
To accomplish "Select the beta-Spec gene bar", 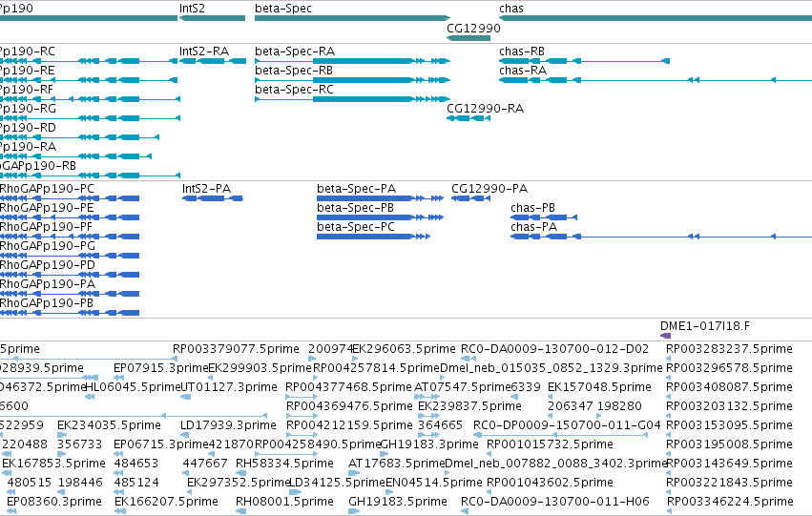I will (x=353, y=18).
